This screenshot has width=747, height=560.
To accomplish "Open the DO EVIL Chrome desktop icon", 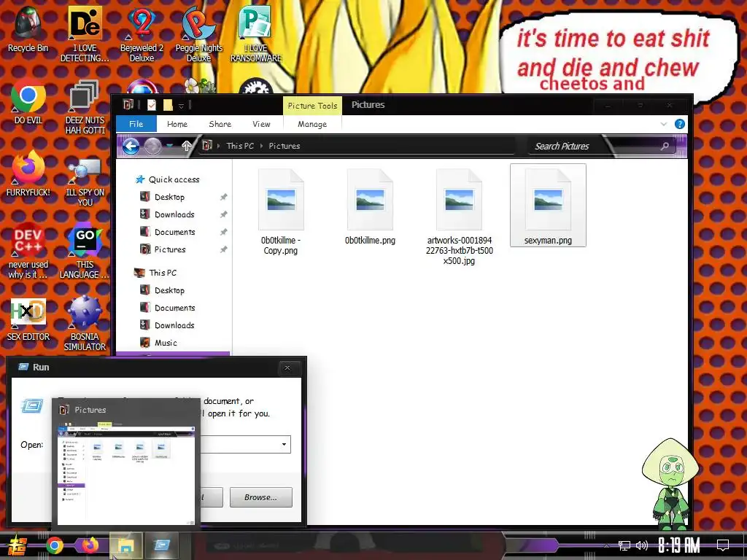I will [x=28, y=102].
